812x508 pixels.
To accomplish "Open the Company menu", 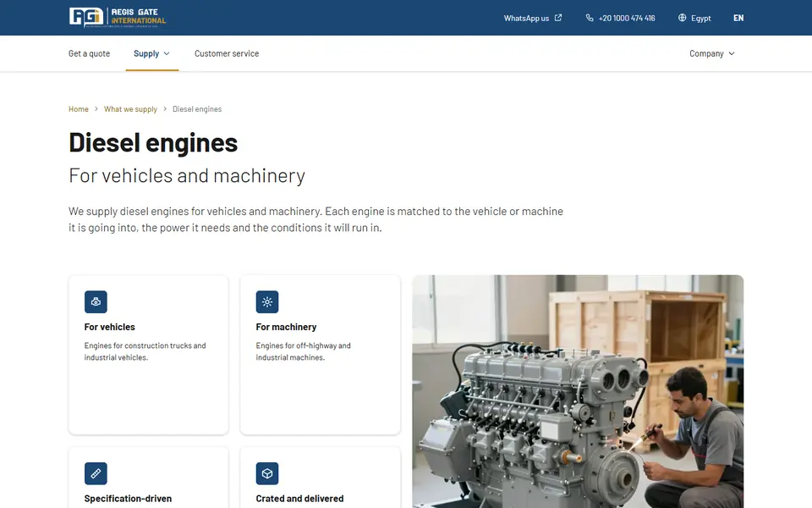I will 712,53.
